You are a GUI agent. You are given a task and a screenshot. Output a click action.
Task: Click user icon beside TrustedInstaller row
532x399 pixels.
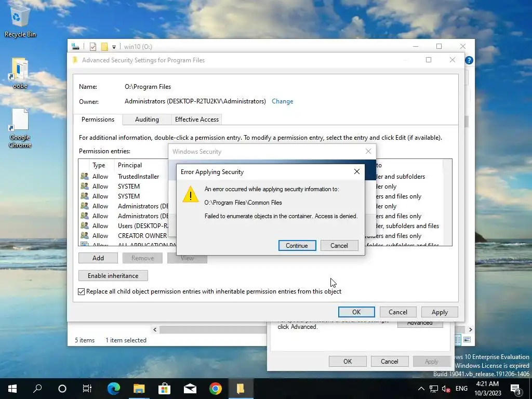(85, 177)
